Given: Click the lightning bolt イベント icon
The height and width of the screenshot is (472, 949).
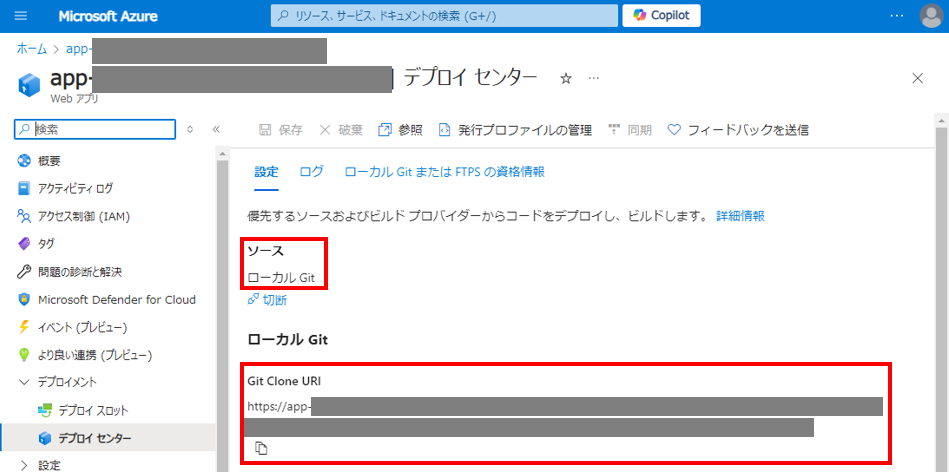Looking at the screenshot, I should [24, 327].
